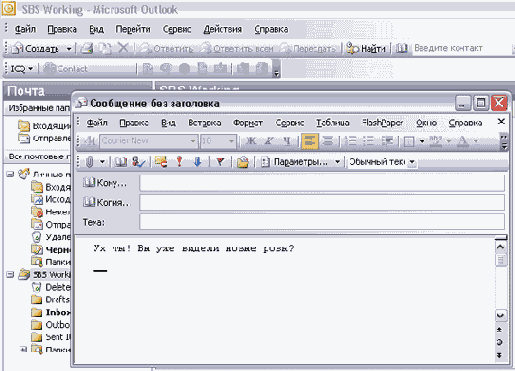Click the delete X icon in Outlook toolbar

[x=123, y=48]
